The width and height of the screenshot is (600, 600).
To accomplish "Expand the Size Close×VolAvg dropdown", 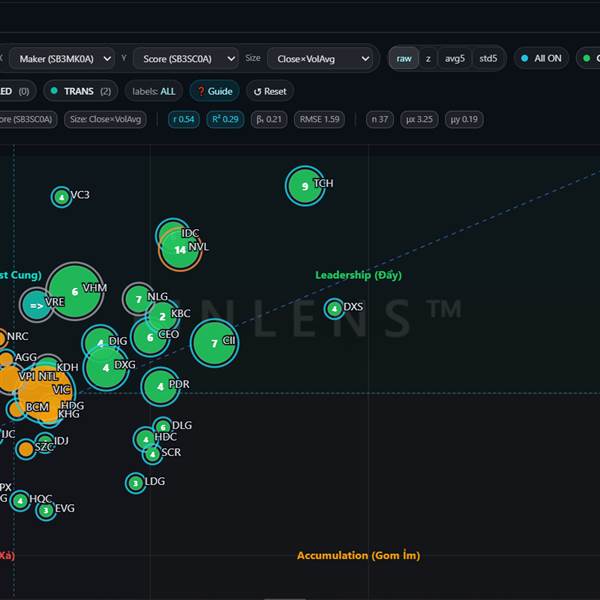I will coord(320,59).
